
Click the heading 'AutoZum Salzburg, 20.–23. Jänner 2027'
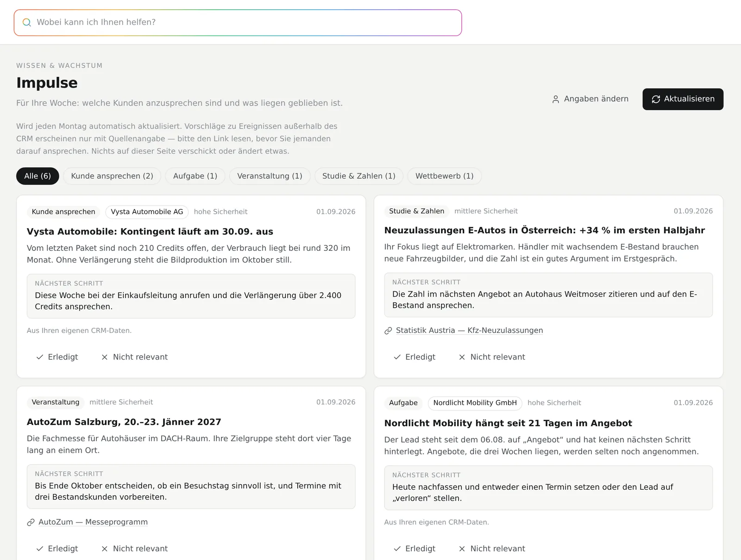point(124,422)
